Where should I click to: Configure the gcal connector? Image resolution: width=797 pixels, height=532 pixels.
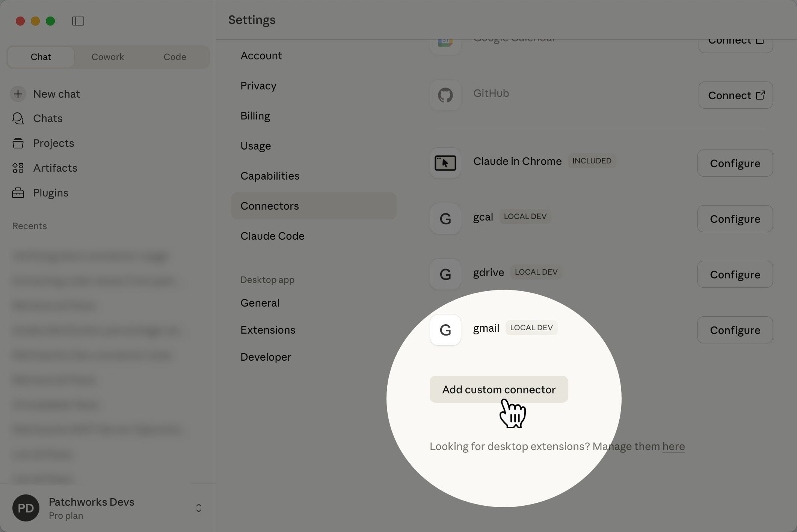pos(735,219)
